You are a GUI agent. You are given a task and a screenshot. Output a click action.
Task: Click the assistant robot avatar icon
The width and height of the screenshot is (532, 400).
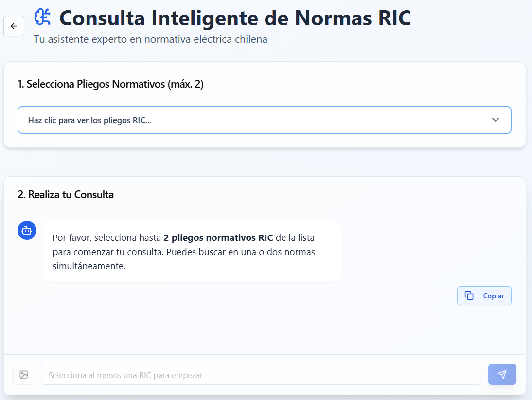click(27, 230)
